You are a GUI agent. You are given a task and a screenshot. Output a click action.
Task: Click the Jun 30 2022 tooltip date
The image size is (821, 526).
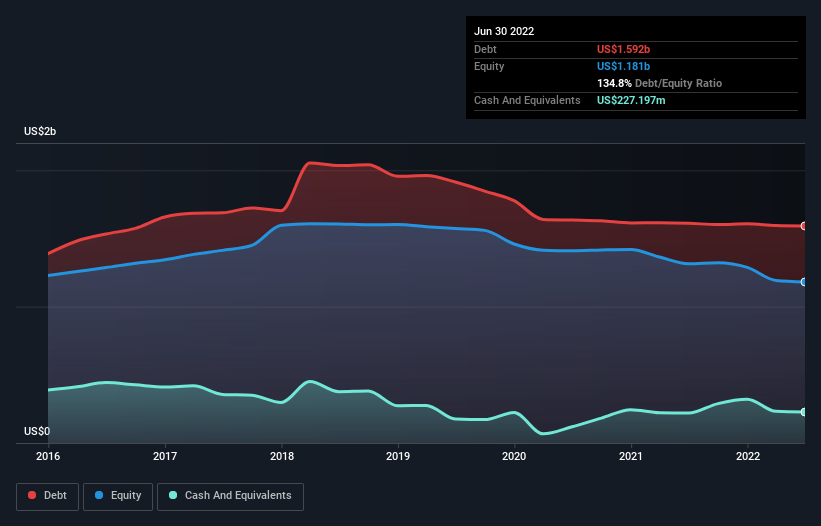coord(504,31)
